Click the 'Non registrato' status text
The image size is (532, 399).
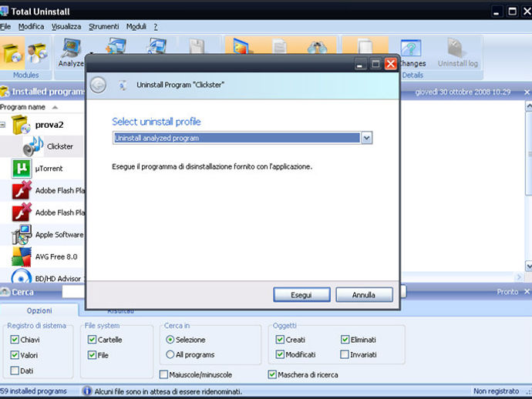(496, 391)
